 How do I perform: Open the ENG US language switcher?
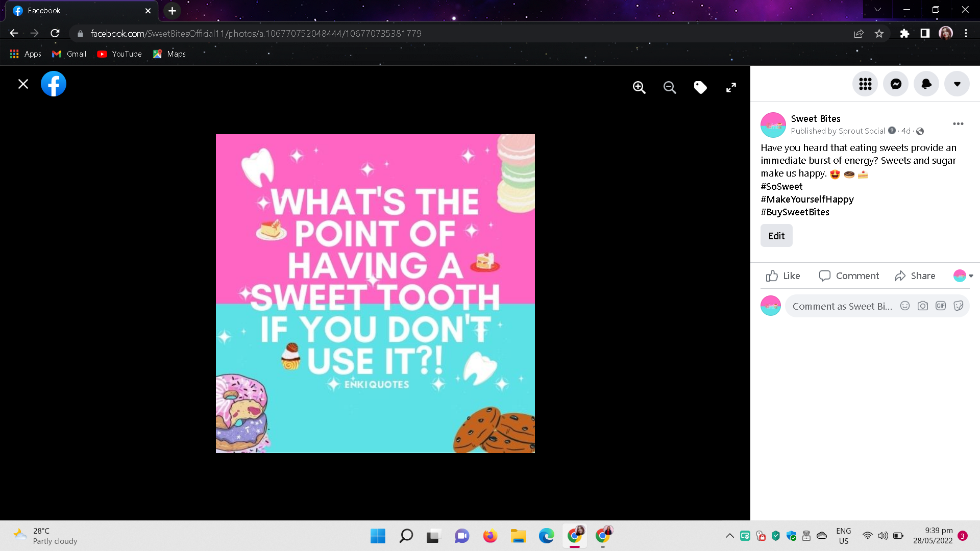coord(844,536)
